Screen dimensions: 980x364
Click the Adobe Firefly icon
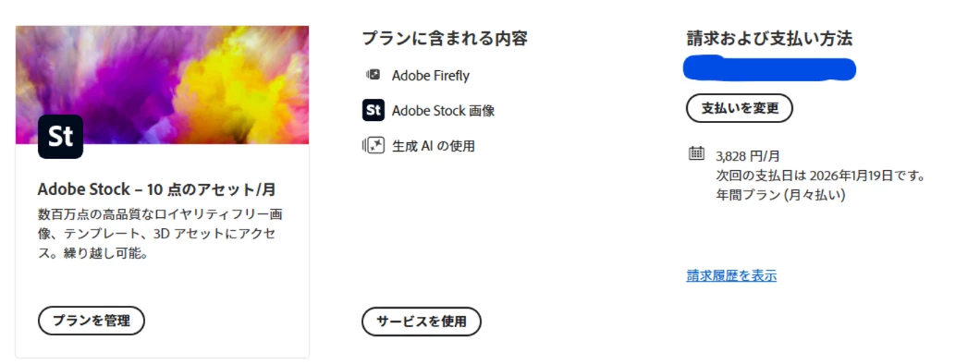(374, 75)
